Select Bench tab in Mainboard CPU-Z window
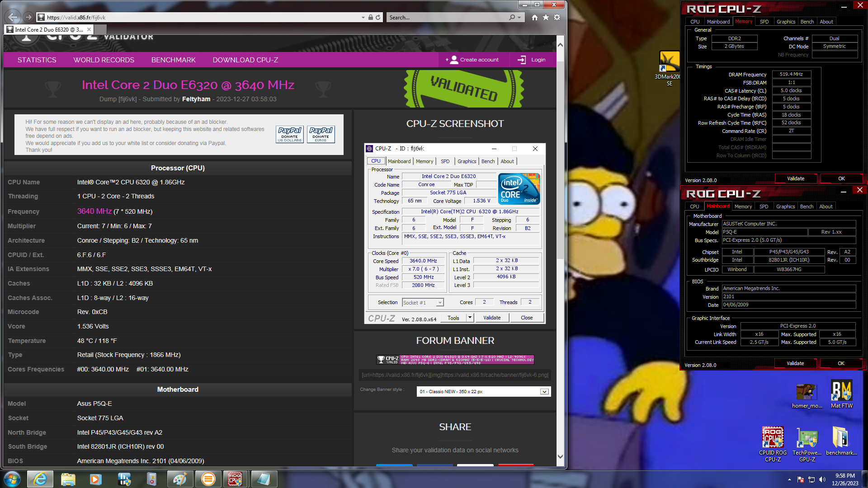Image resolution: width=868 pixels, height=488 pixels. tap(807, 206)
